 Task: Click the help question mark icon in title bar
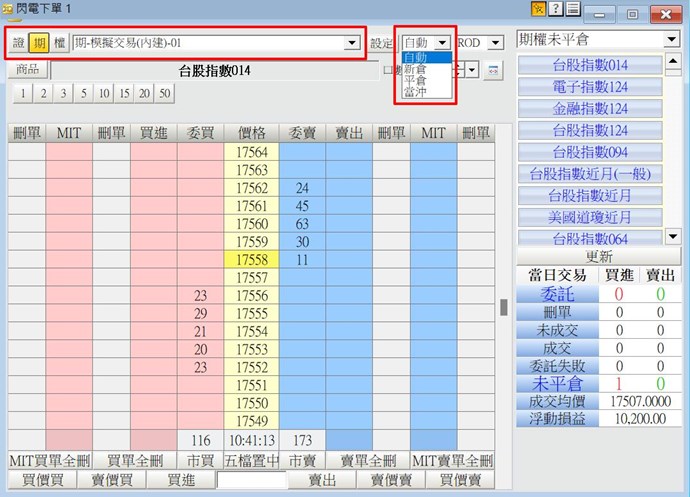pos(554,11)
